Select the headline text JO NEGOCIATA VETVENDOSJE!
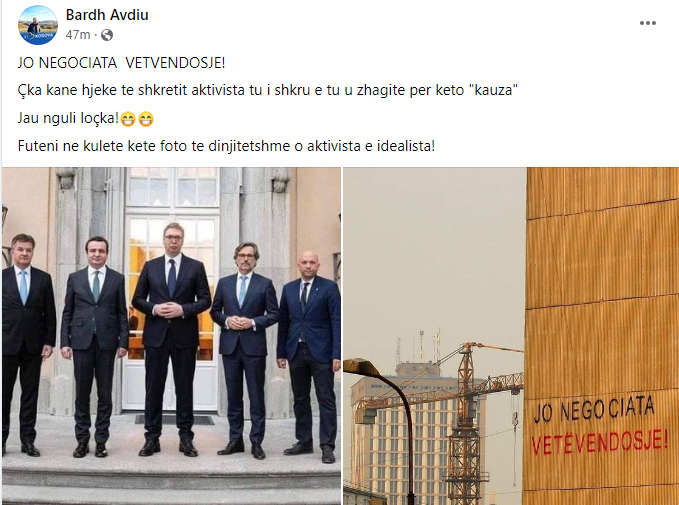679x505 pixels. tap(121, 63)
